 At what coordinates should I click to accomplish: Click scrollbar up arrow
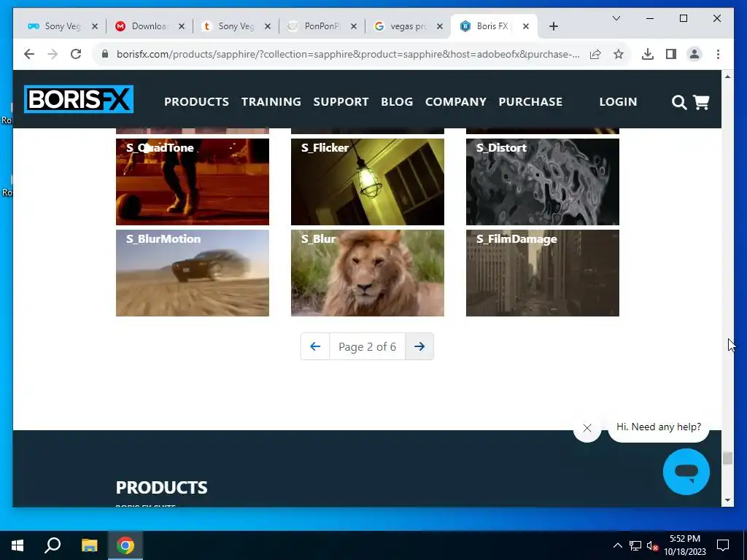[727, 76]
